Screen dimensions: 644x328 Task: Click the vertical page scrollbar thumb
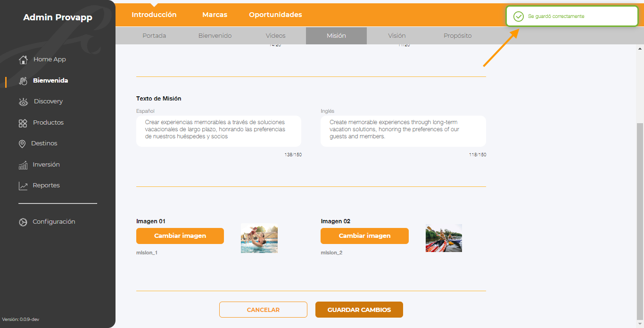(x=640, y=220)
